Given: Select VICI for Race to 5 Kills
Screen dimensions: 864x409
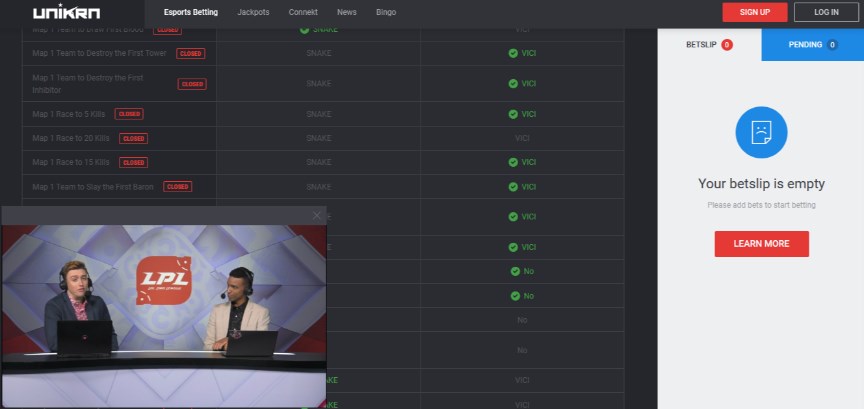Looking at the screenshot, I should 522,114.
